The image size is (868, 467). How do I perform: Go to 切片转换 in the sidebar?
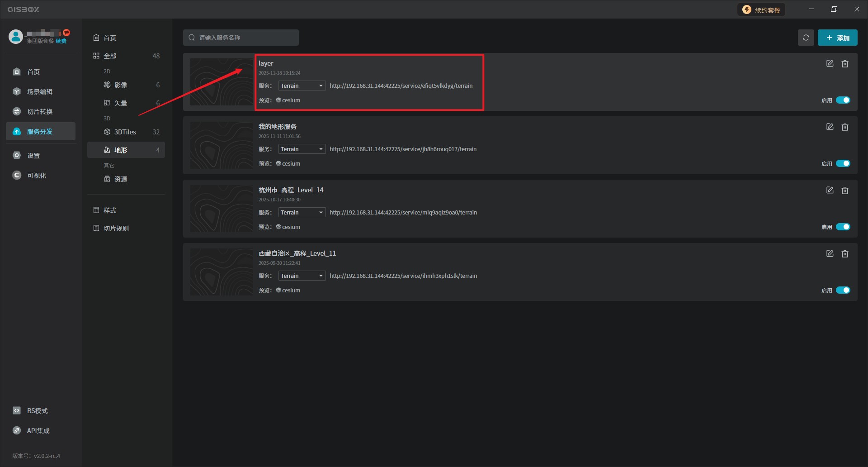(x=39, y=112)
